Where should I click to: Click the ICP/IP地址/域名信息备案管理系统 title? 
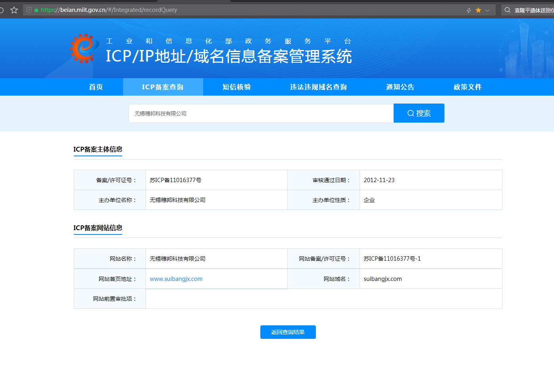[x=229, y=56]
